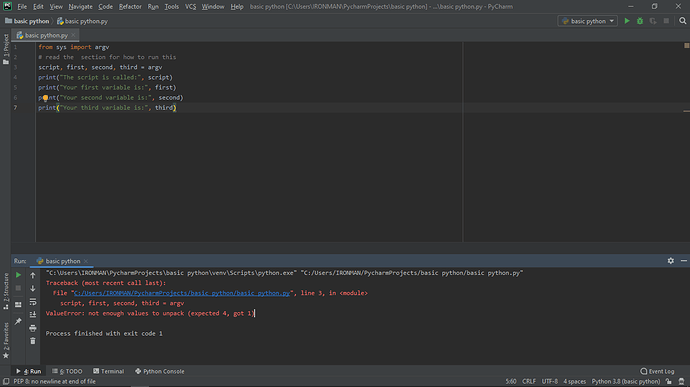Start debugging with the bug icon
Image resolution: width=690 pixels, height=387 pixels.
pos(640,21)
